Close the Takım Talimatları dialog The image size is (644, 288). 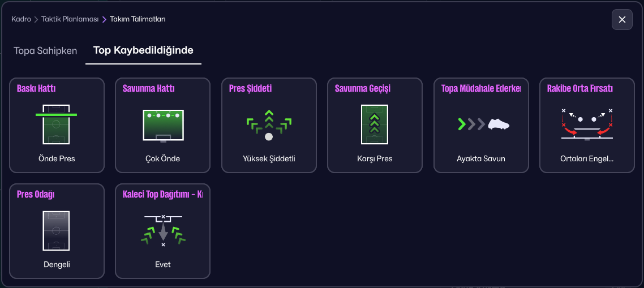click(x=621, y=19)
